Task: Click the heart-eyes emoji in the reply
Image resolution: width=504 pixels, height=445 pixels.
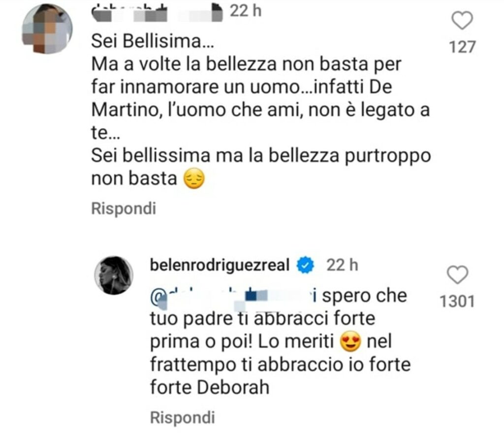Action: (x=350, y=341)
